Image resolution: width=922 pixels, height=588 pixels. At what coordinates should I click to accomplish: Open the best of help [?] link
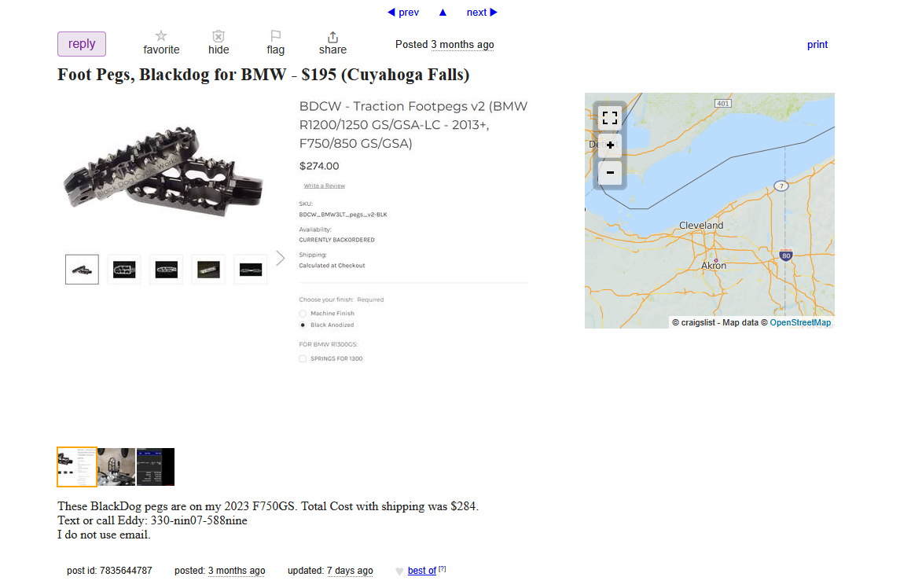pos(443,568)
